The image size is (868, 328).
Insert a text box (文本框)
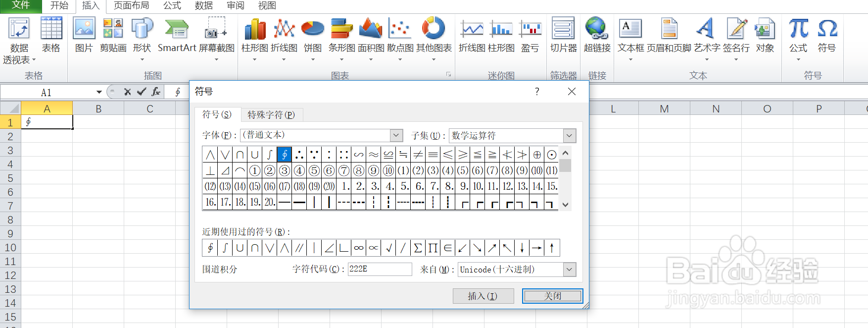click(x=631, y=40)
